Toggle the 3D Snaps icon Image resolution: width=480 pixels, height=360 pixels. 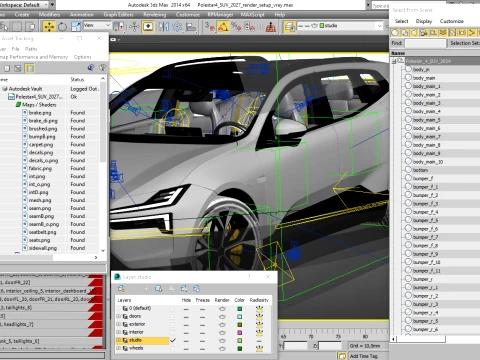click(210, 26)
